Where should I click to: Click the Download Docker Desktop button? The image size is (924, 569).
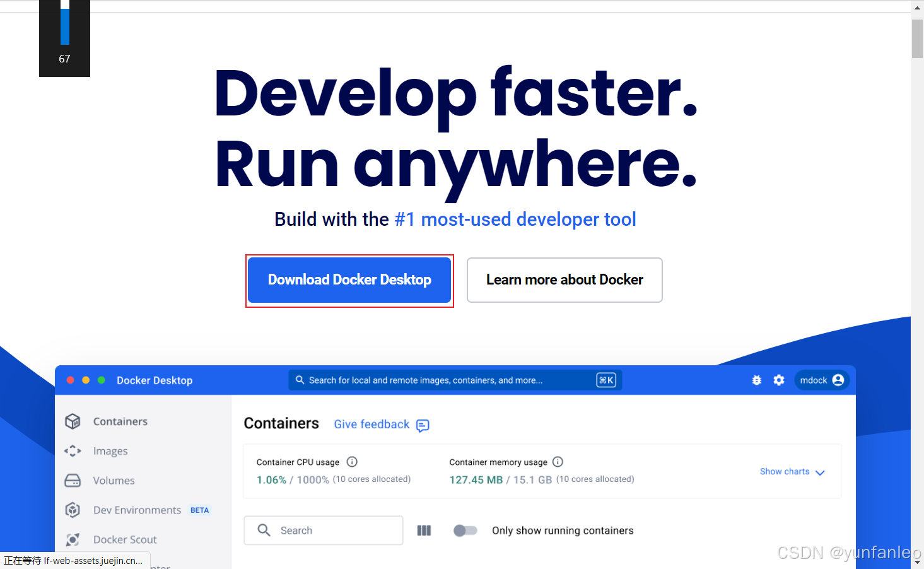click(349, 280)
